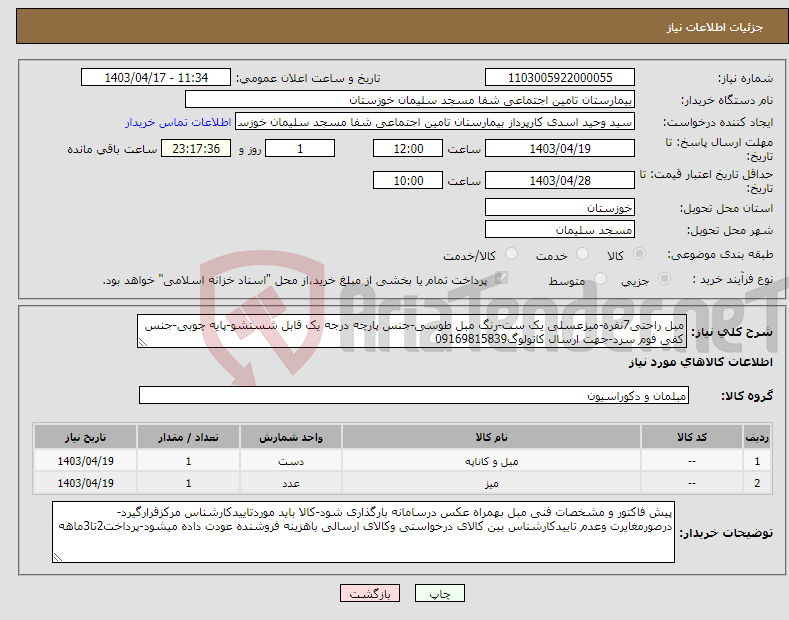Click the واحد شمارش column header
This screenshot has height=620, width=789.
coord(291,437)
